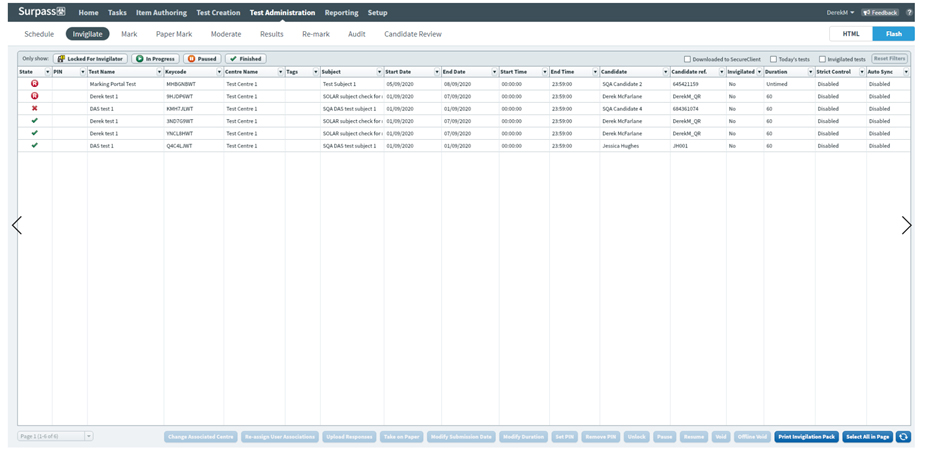Click the Untimed duration cell
930x449 pixels.
[x=789, y=84]
